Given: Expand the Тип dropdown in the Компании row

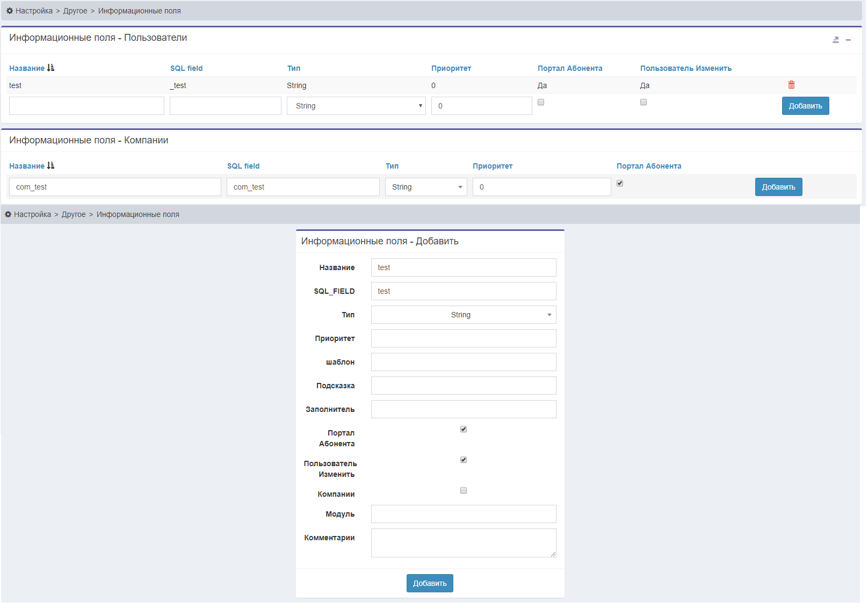Looking at the screenshot, I should (x=426, y=187).
